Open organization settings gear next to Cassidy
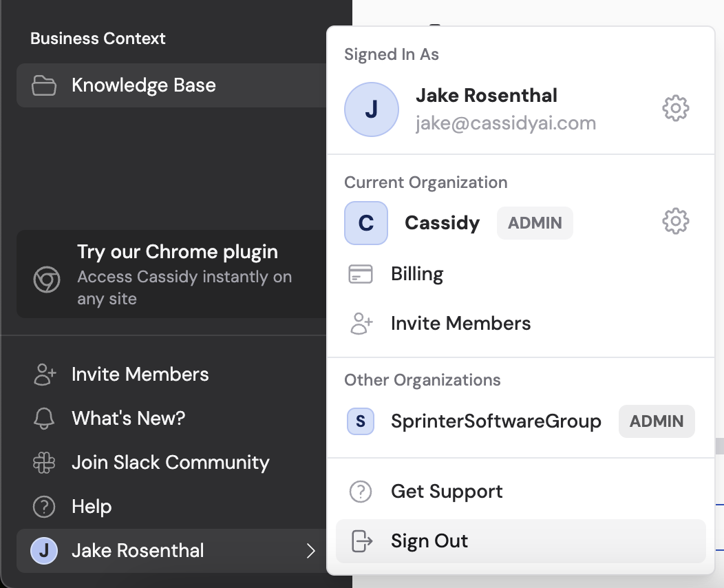Screen dimensions: 724x588 [675, 221]
